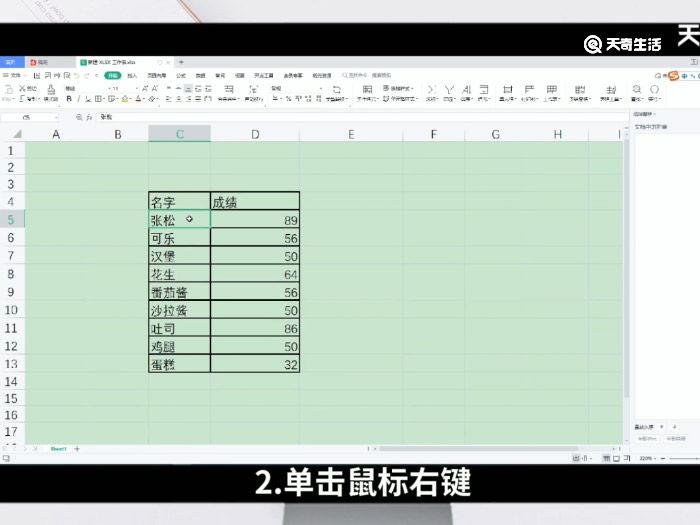The height and width of the screenshot is (525, 700).
Task: Decrease font size with the A- icon
Action: pyautogui.click(x=154, y=88)
